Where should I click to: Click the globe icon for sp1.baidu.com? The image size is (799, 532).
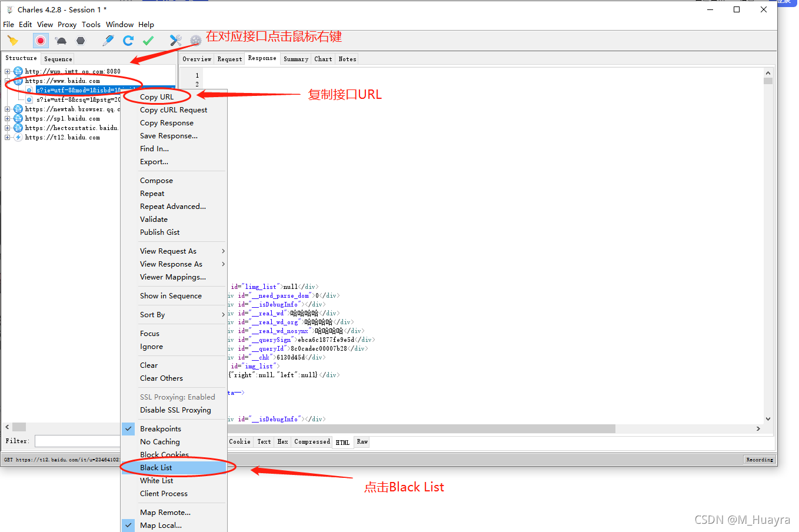tap(18, 119)
